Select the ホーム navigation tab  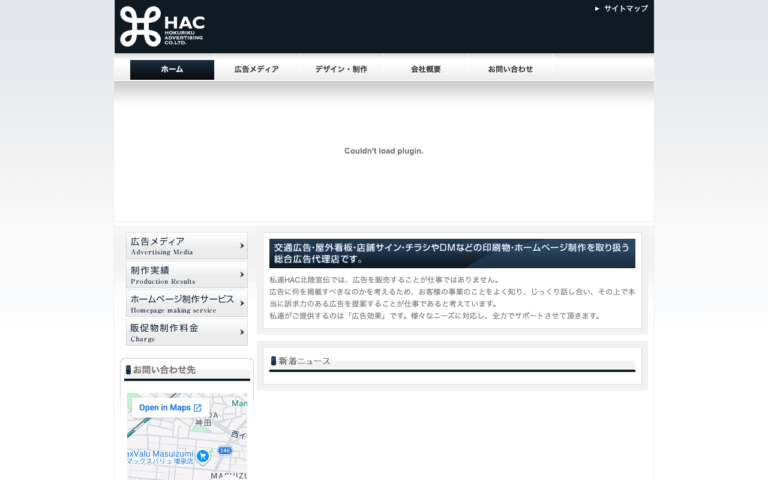(172, 70)
